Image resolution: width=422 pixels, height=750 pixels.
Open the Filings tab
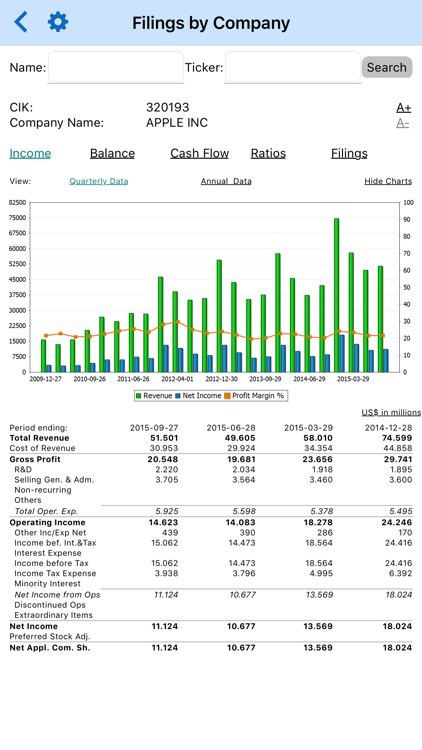(x=349, y=154)
